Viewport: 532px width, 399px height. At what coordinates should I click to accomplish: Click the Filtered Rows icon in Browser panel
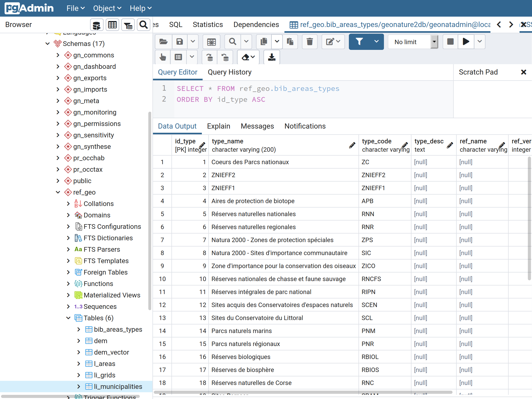click(x=128, y=25)
